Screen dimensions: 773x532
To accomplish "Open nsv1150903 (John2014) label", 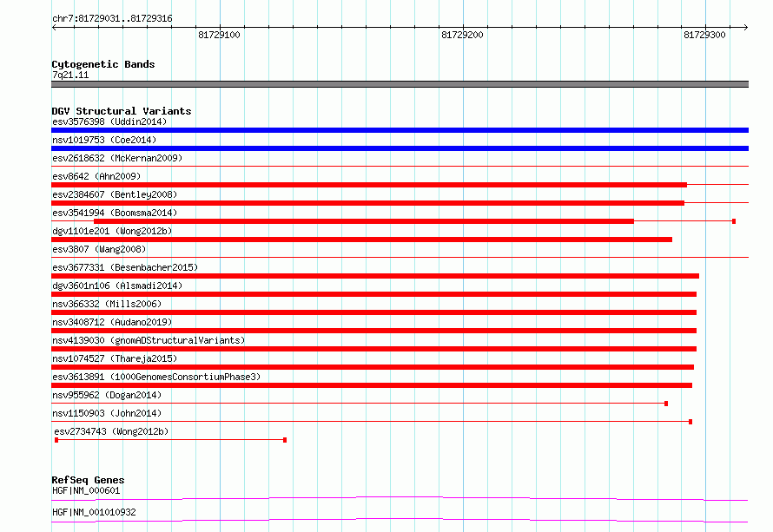I will pos(107,413).
